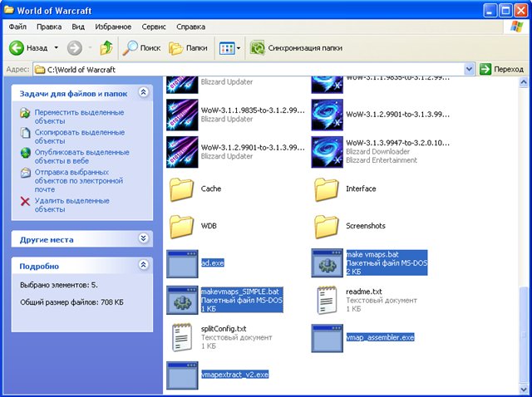Viewport: 532px width, 397px height.
Task: Select vmapextract_v2.exe file icon
Action: coord(182,375)
